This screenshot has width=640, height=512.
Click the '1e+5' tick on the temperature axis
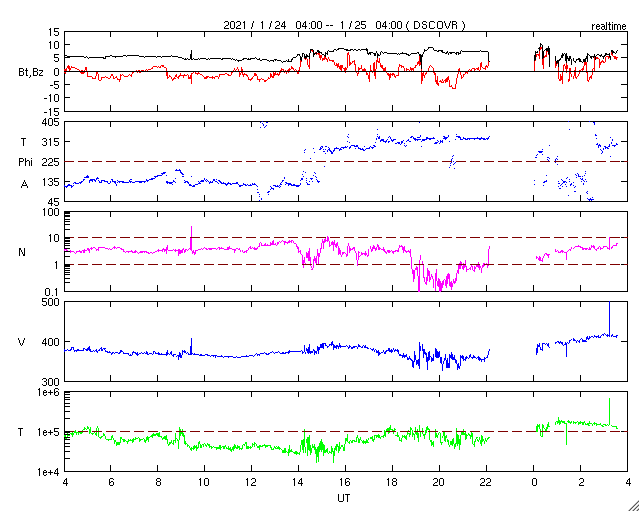click(x=49, y=432)
